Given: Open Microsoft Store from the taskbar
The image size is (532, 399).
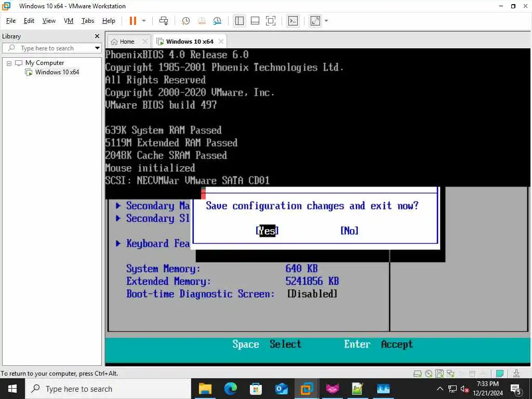Looking at the screenshot, I should tap(256, 389).
